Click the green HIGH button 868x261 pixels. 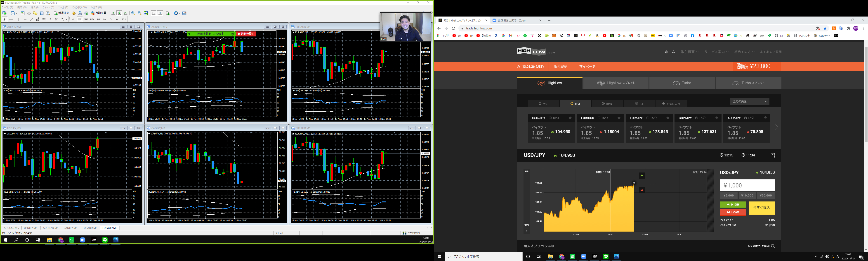click(733, 205)
